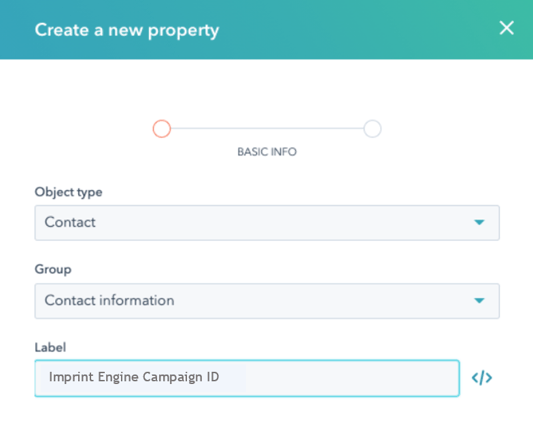Jump to the second step circle
Viewport: 533px width, 422px height.
pyautogui.click(x=372, y=129)
